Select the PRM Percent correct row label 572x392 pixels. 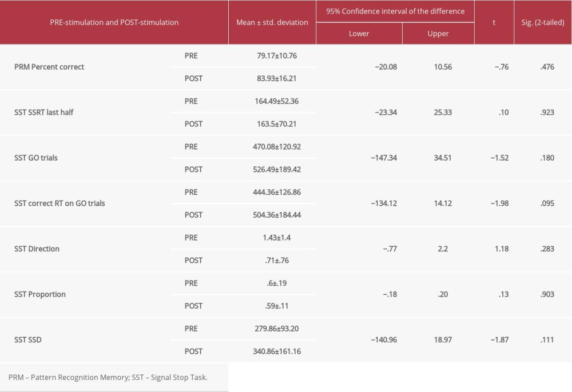50,67
